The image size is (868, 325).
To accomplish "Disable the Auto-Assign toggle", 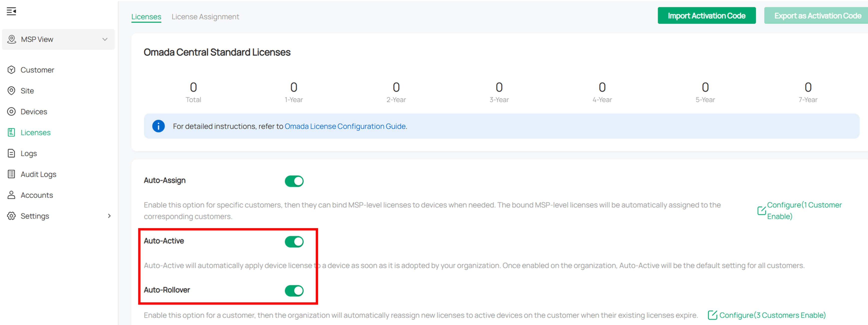I will (x=294, y=181).
